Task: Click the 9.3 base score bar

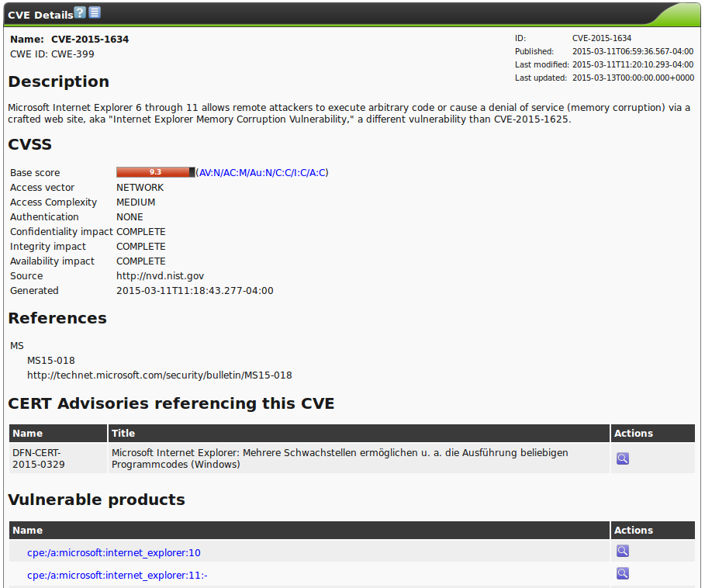Action: pos(156,172)
